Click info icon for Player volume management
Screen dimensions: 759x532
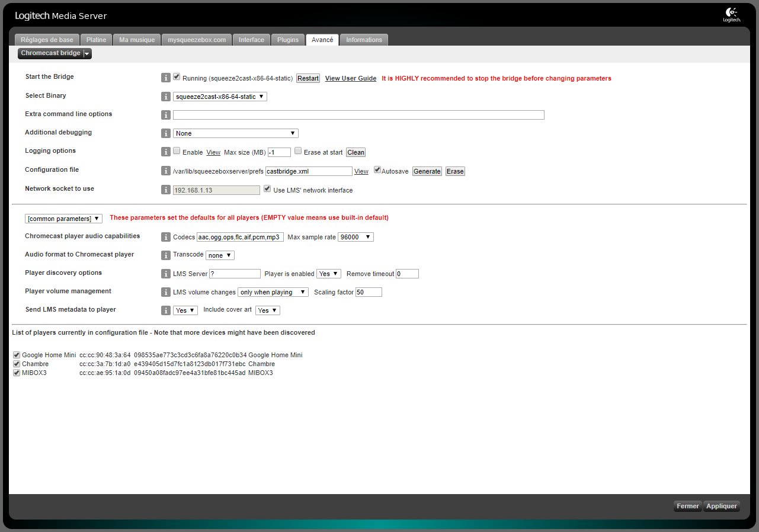[166, 292]
